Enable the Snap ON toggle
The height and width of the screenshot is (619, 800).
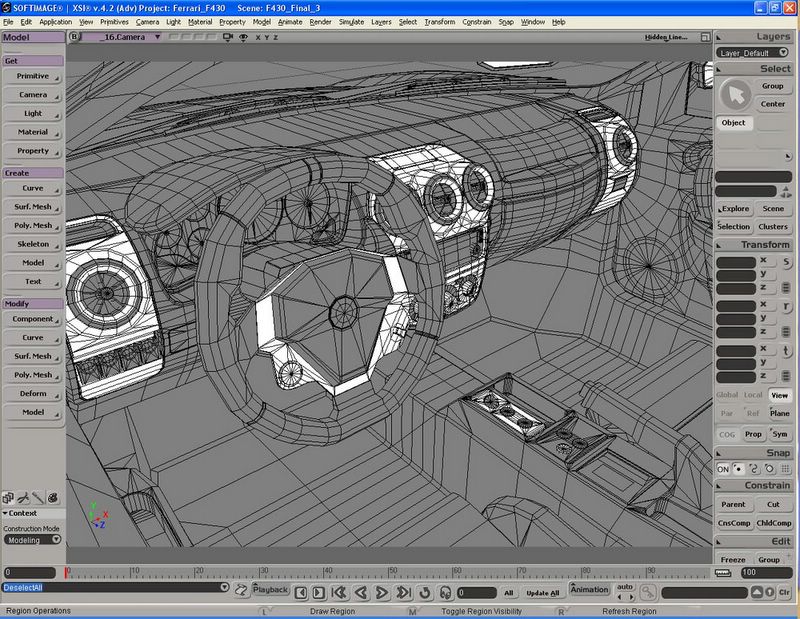[723, 467]
